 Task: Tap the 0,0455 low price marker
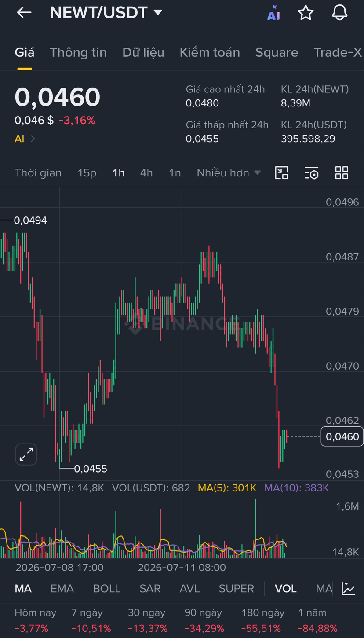tap(91, 469)
